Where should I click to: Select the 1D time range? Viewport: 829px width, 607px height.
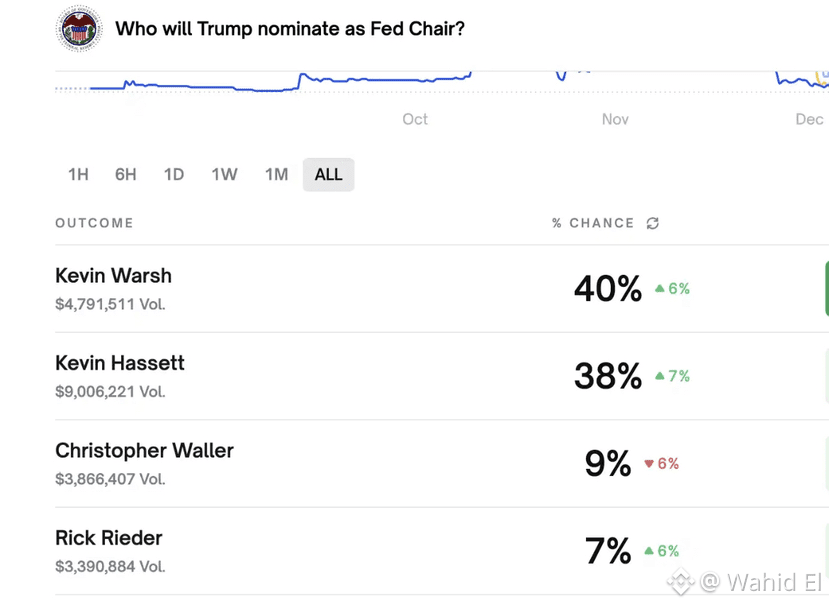pyautogui.click(x=174, y=175)
